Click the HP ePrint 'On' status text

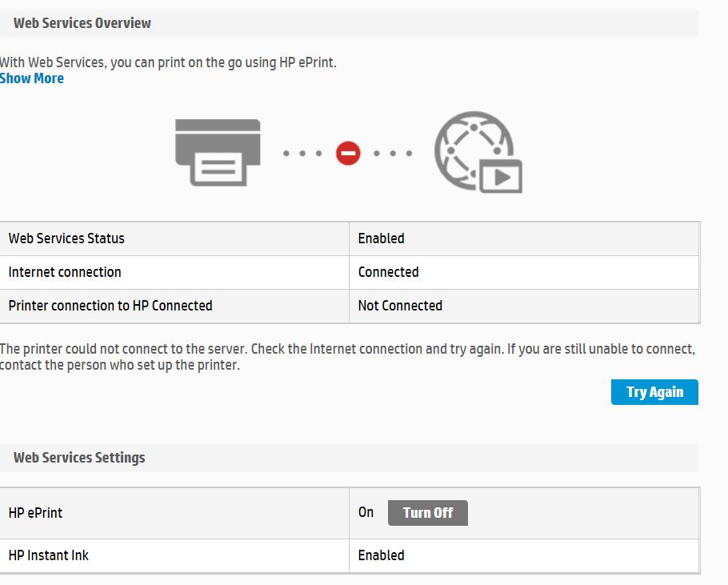(x=366, y=512)
